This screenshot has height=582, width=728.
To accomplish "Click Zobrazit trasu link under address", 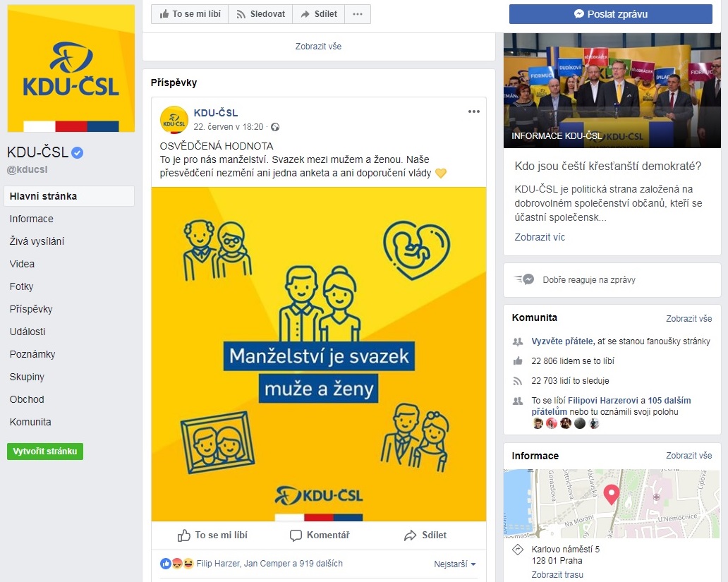I will coord(557,574).
